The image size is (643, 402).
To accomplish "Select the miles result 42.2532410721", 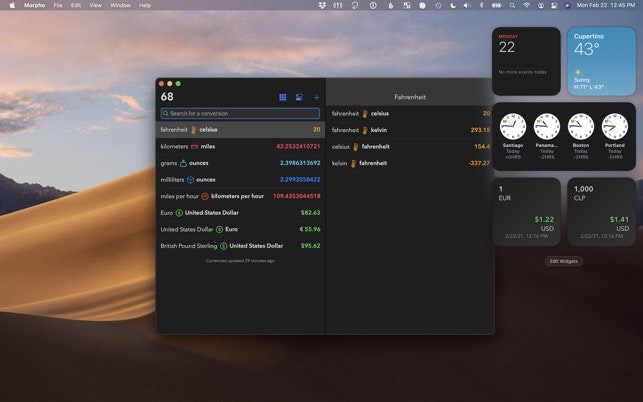I will point(298,146).
